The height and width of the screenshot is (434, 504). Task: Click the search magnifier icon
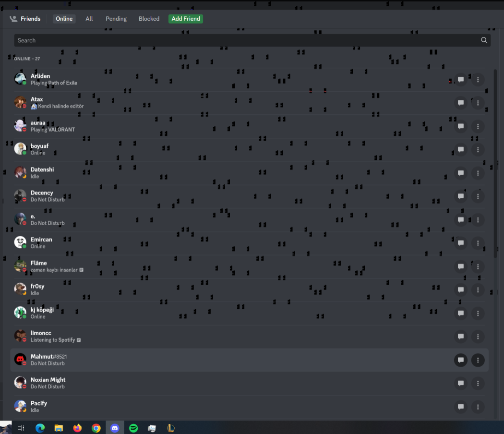coord(484,40)
